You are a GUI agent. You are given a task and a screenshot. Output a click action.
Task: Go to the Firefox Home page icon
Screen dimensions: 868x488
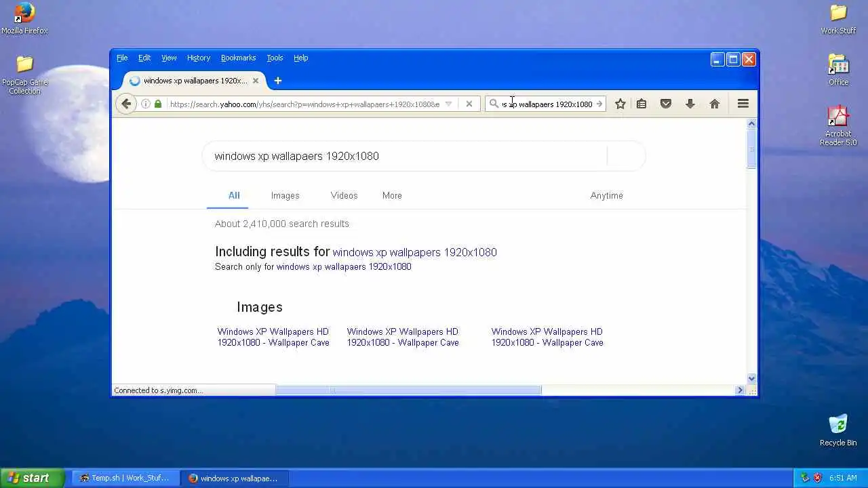(x=714, y=104)
